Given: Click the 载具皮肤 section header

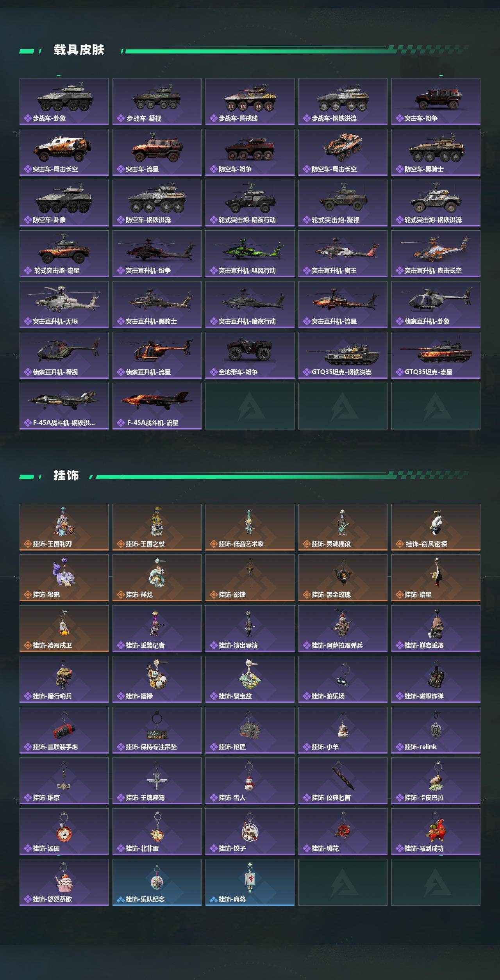Looking at the screenshot, I should pos(79,50).
